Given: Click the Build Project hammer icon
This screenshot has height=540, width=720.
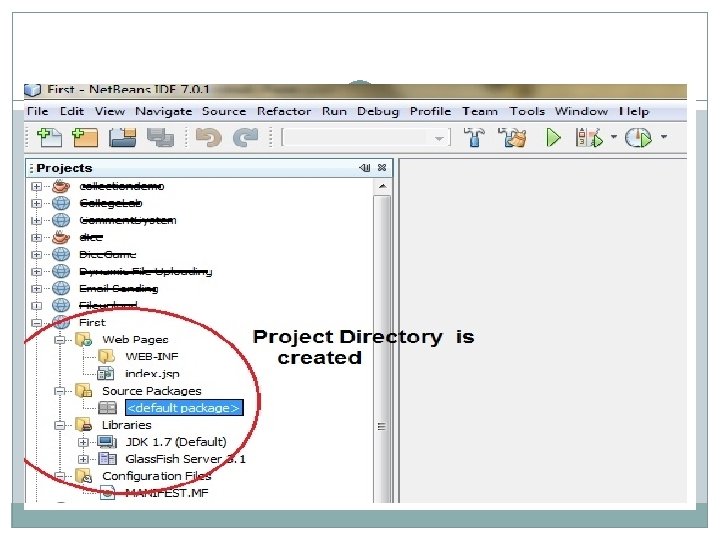Looking at the screenshot, I should click(x=474, y=137).
